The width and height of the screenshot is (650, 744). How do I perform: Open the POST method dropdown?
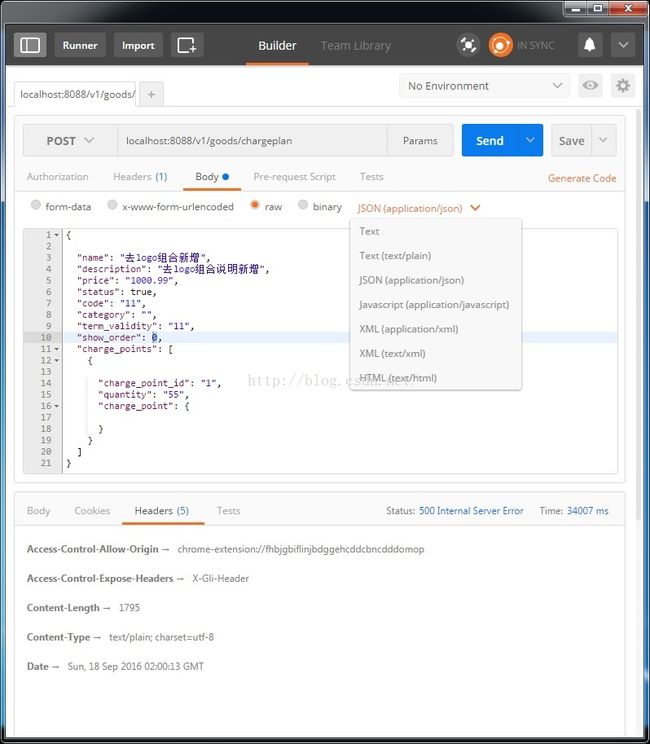pyautogui.click(x=70, y=141)
